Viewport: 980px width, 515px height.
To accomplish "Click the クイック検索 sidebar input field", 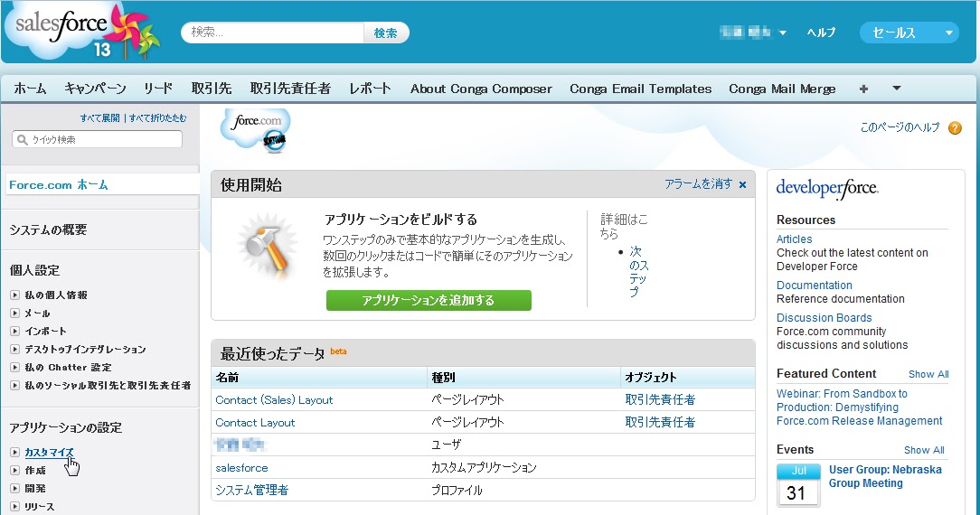I will (98, 139).
